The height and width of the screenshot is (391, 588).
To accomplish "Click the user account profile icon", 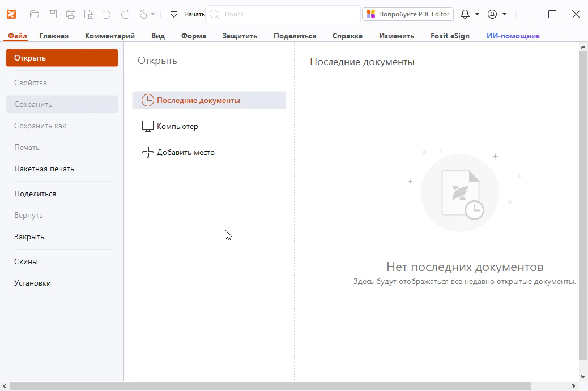I will pyautogui.click(x=492, y=14).
